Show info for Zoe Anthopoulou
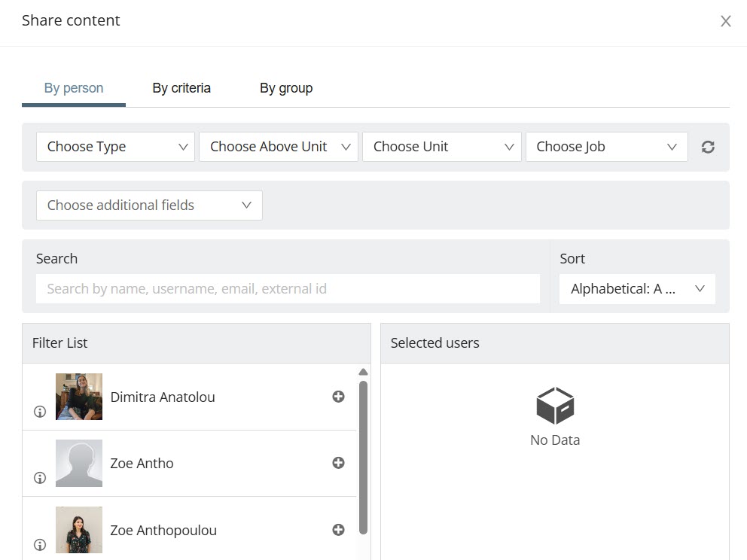This screenshot has width=747, height=560. point(40,545)
